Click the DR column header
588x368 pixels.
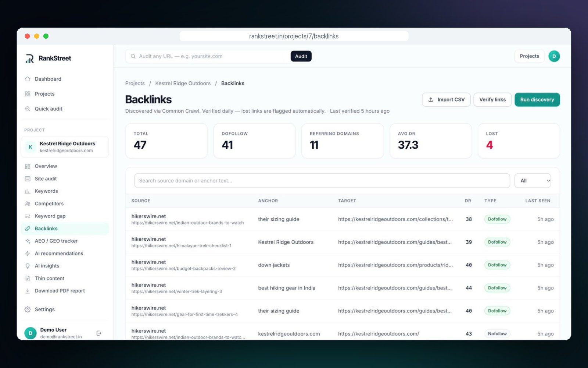(468, 201)
